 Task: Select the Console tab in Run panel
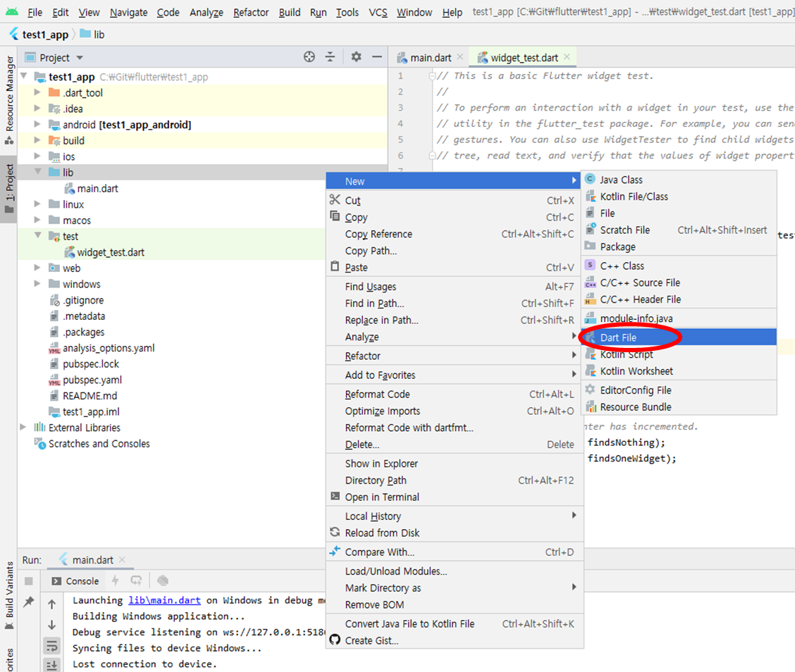75,580
